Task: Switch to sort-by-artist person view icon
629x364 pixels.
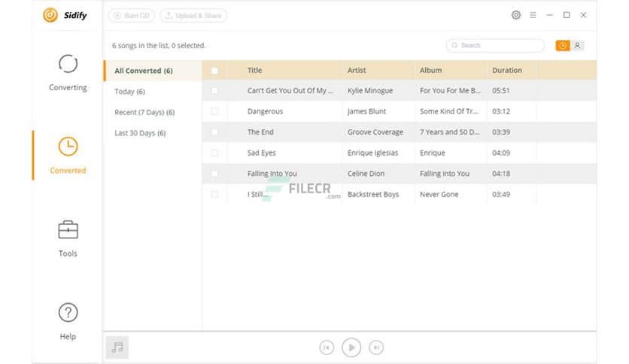Action: tap(577, 46)
